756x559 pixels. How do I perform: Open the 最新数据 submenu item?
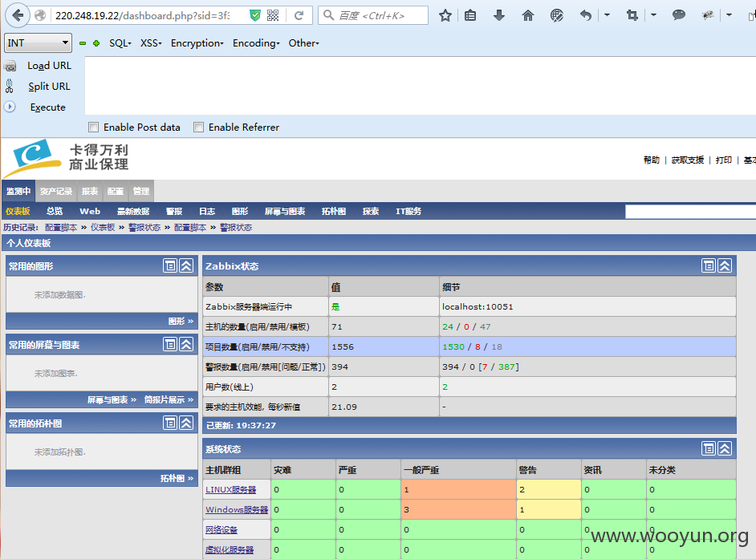click(133, 212)
